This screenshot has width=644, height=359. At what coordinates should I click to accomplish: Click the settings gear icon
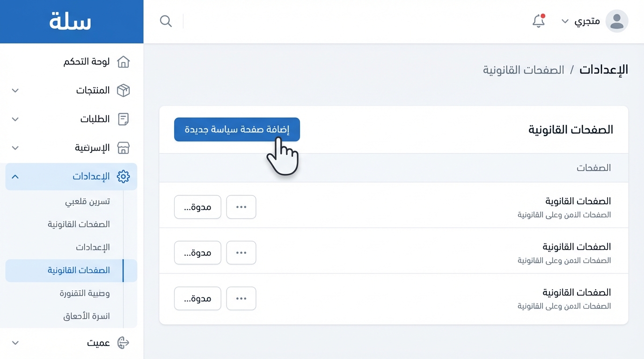tap(123, 176)
